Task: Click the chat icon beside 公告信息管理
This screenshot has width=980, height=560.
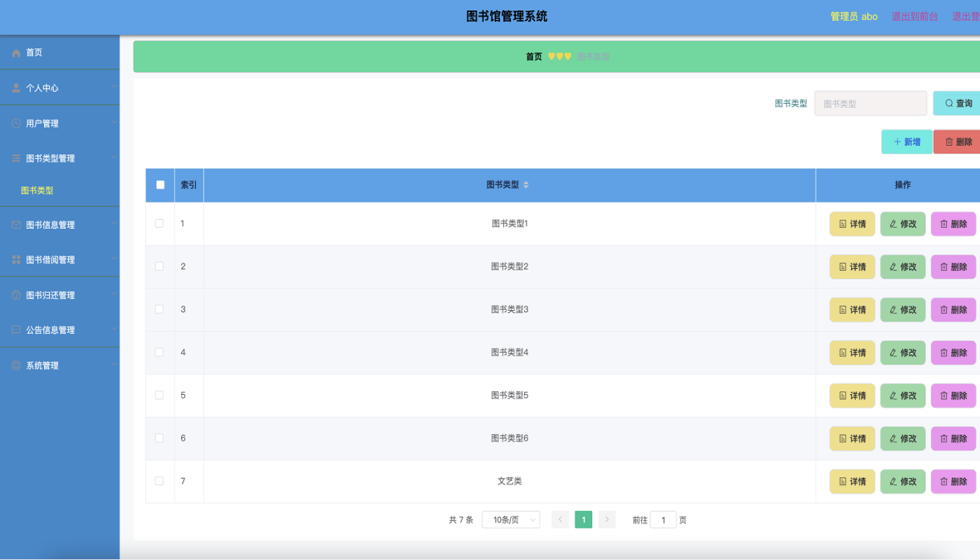Action: (x=17, y=330)
